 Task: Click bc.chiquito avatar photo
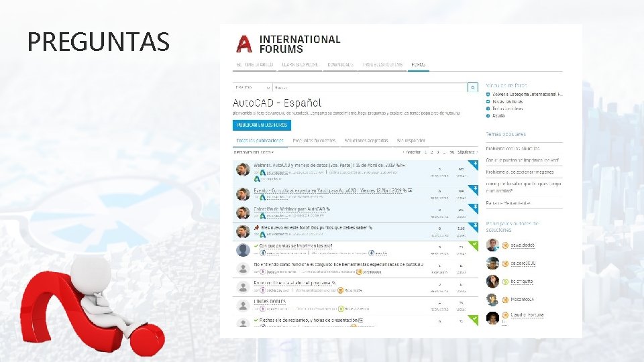492,282
